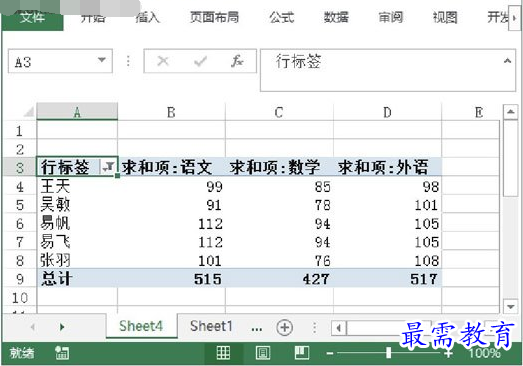
Task: Select the total cell 517
Action: click(387, 279)
